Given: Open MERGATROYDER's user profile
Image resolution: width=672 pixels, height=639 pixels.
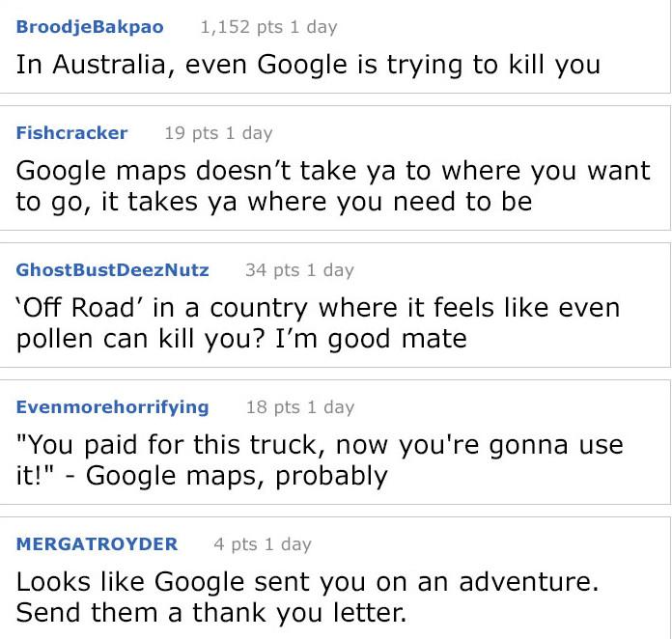Looking at the screenshot, I should click(x=97, y=543).
